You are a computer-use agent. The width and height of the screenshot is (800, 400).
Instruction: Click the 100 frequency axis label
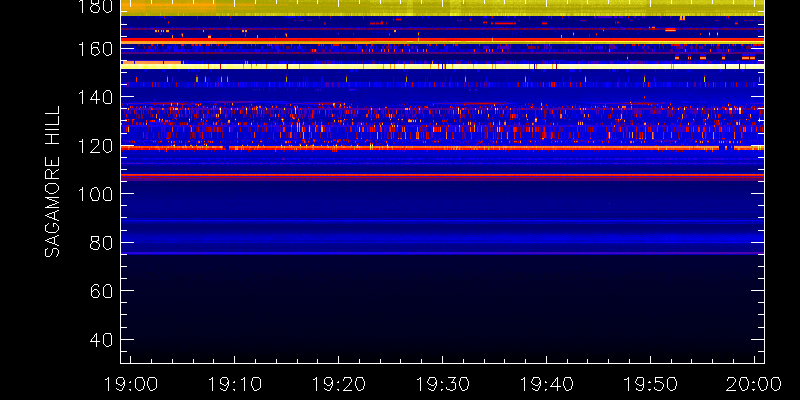pyautogui.click(x=95, y=194)
